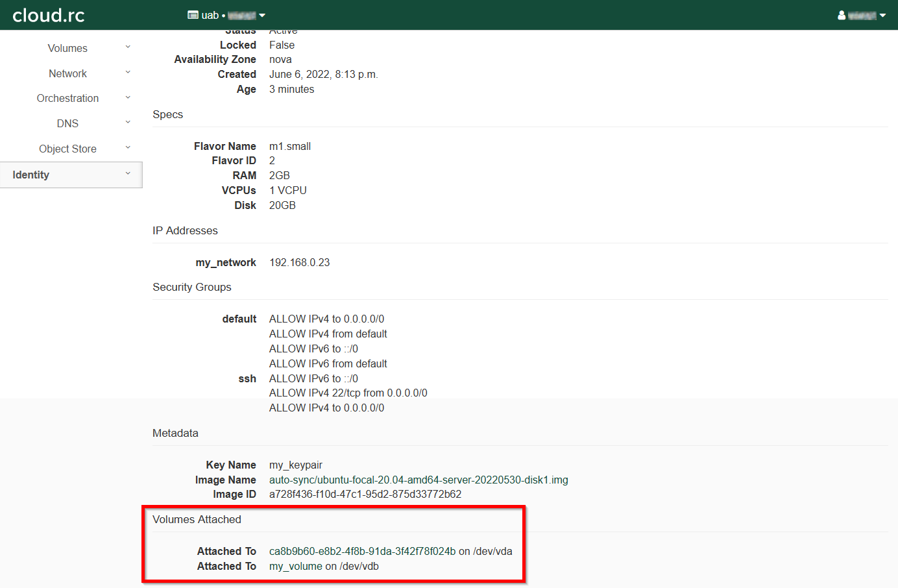
Task: Click the ubuntu-focal image name text
Action: pos(419,480)
